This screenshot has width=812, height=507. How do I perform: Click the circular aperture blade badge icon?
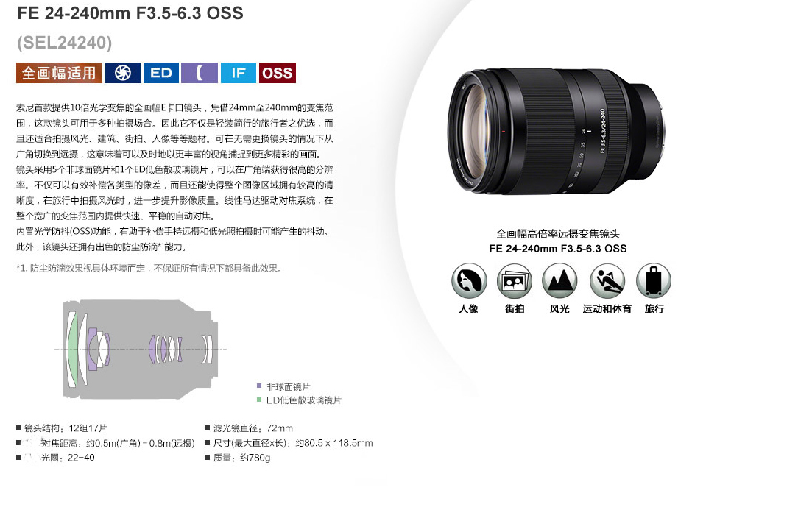123,73
